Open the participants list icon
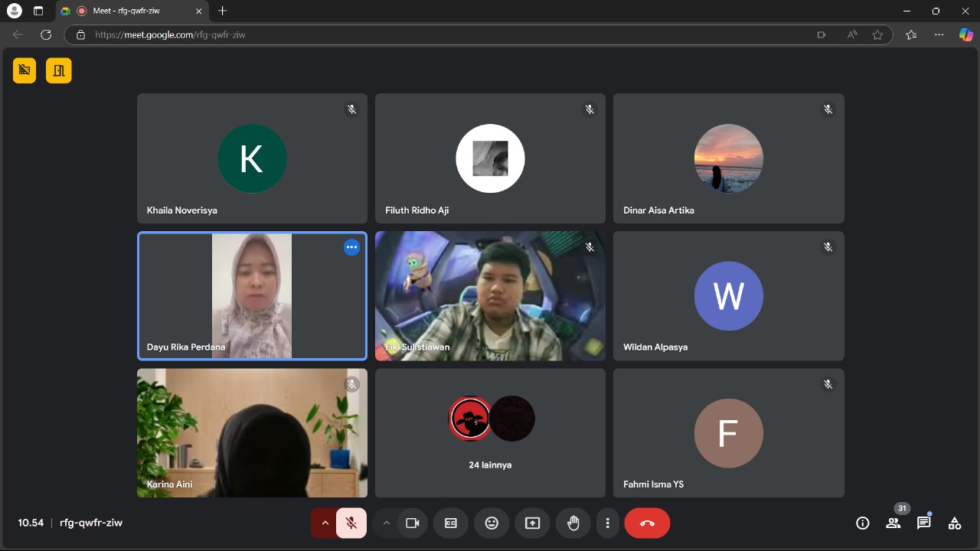Screen dimensions: 980x551 (893, 523)
